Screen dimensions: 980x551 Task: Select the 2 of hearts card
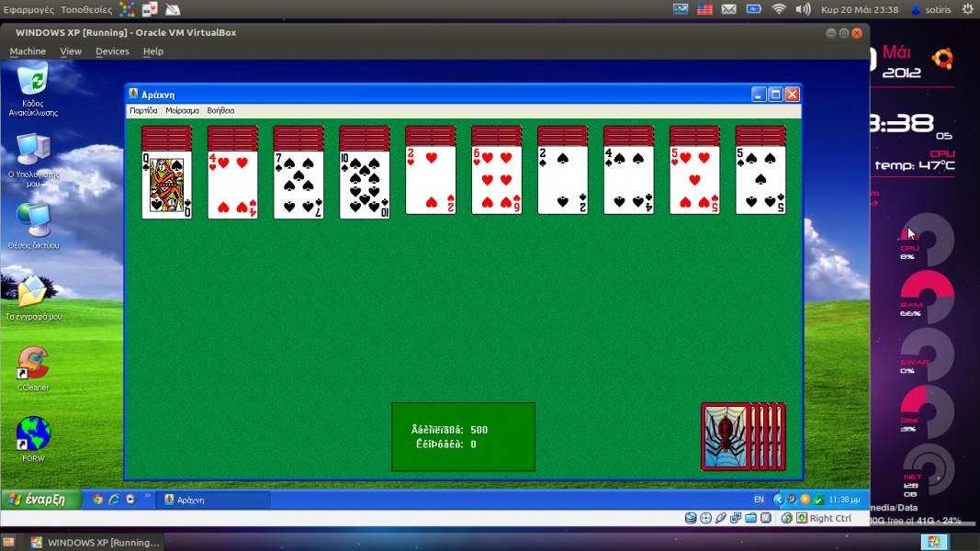(x=431, y=181)
